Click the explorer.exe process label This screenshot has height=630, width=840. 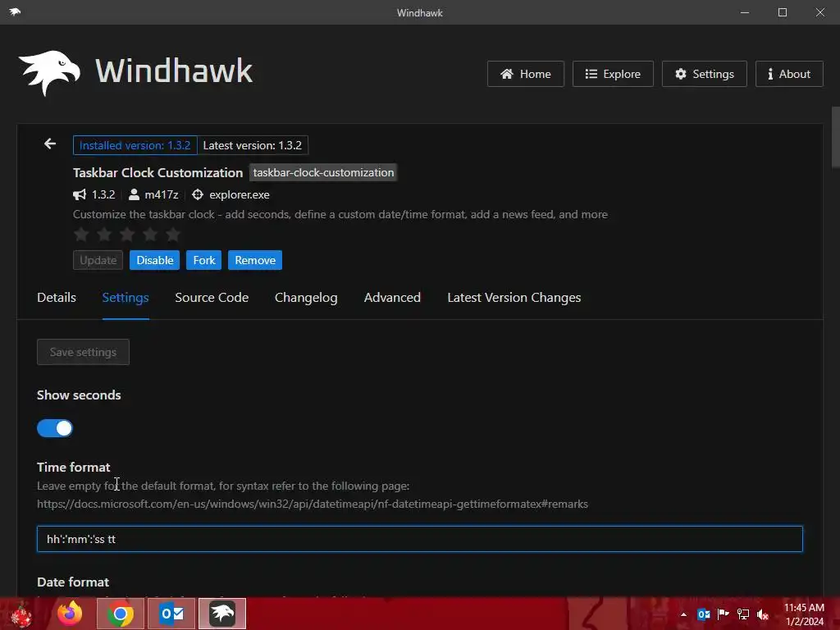click(x=239, y=194)
